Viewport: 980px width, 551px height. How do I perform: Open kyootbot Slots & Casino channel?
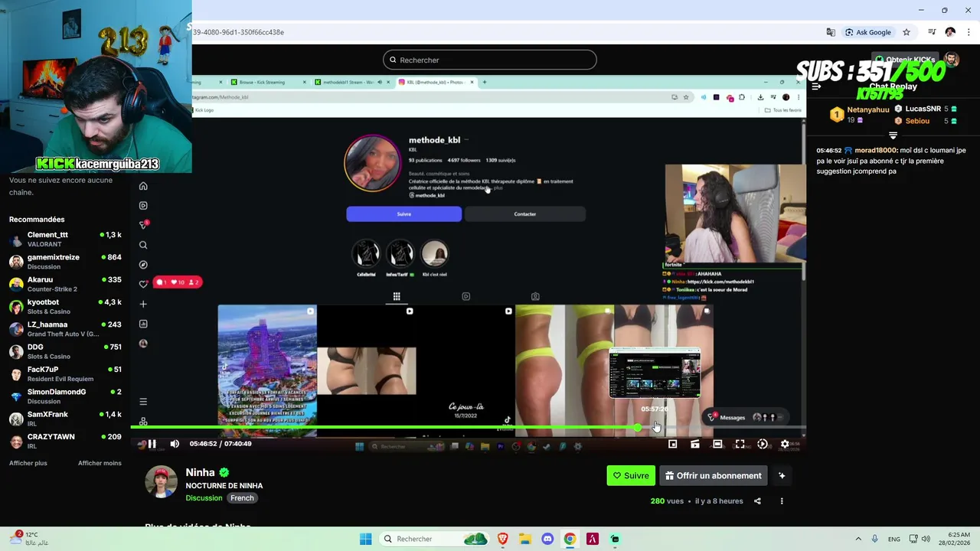click(65, 306)
